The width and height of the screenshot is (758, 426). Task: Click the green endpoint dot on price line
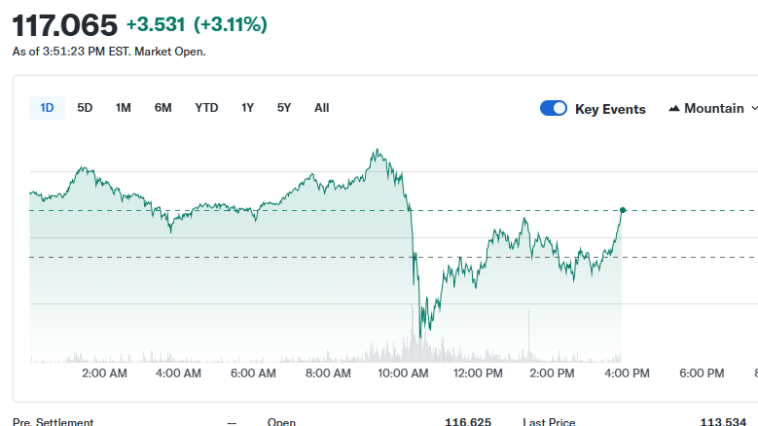[x=623, y=210]
